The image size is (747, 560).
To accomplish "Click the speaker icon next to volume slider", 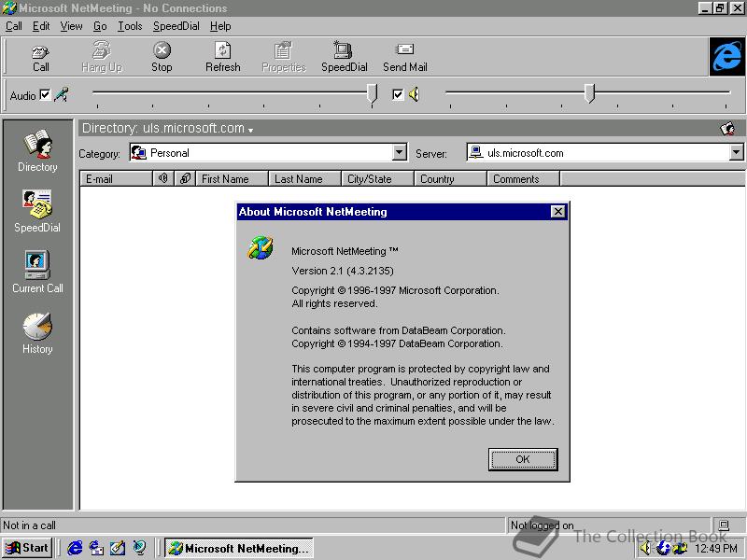I will click(x=414, y=94).
